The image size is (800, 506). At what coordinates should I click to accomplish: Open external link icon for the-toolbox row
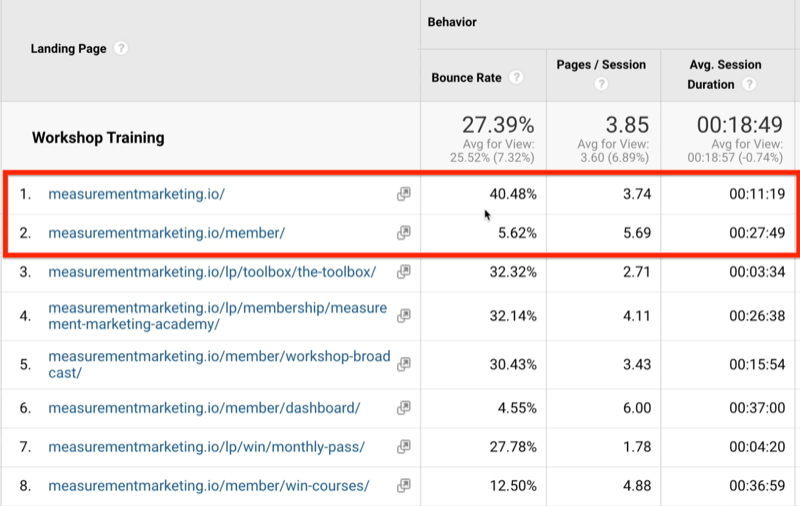click(x=403, y=271)
